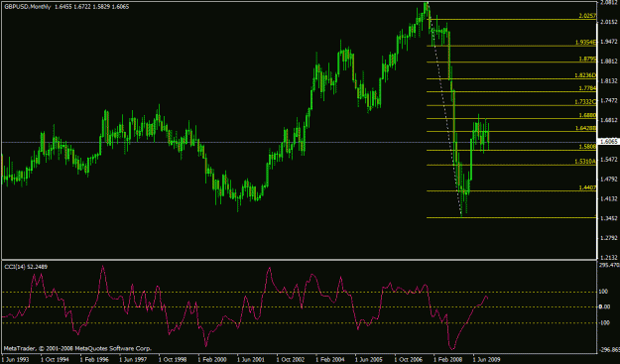
Task: Select the 2.0257 Fibonacci level label
Action: tap(587, 16)
